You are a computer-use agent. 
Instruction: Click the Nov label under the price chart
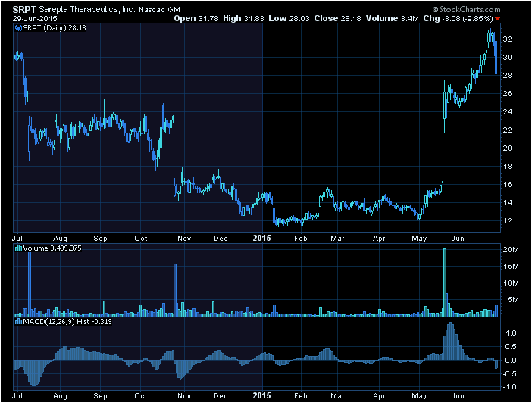coord(184,239)
